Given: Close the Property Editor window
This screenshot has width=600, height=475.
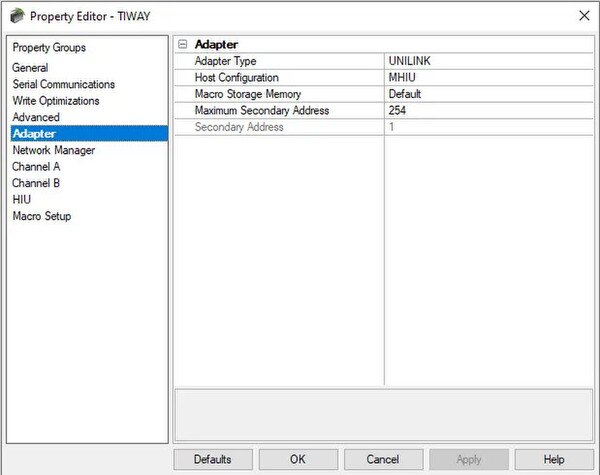Looking at the screenshot, I should (584, 16).
